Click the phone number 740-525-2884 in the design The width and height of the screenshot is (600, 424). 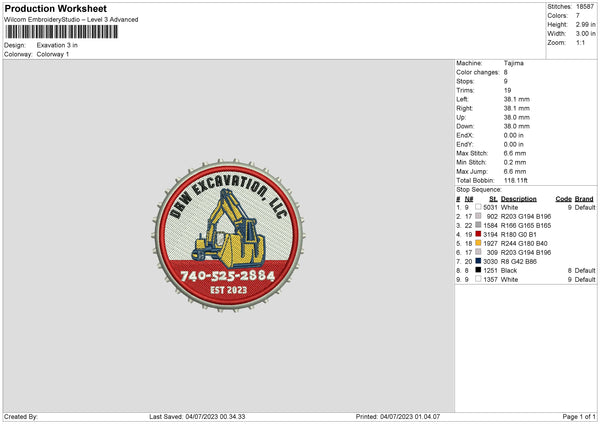(x=228, y=276)
